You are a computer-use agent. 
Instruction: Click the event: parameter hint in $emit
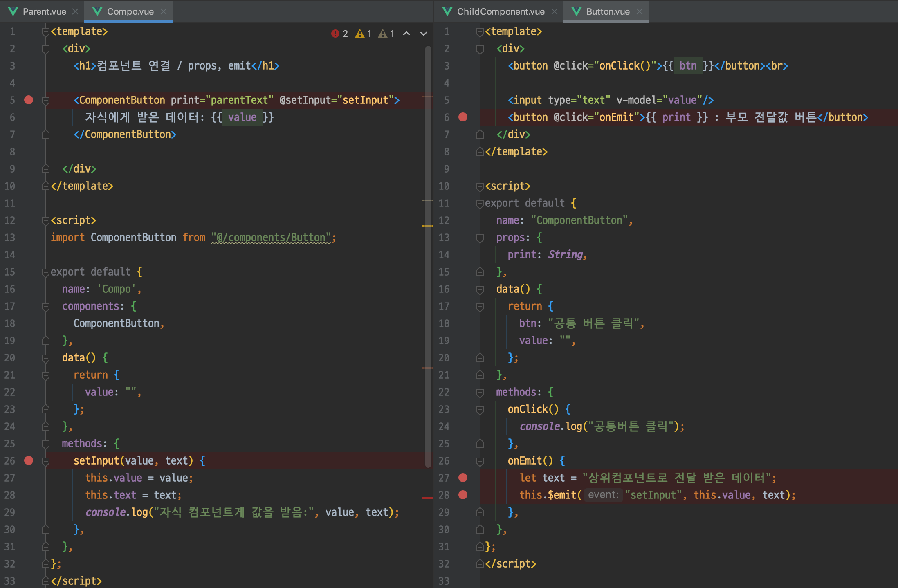click(x=603, y=495)
